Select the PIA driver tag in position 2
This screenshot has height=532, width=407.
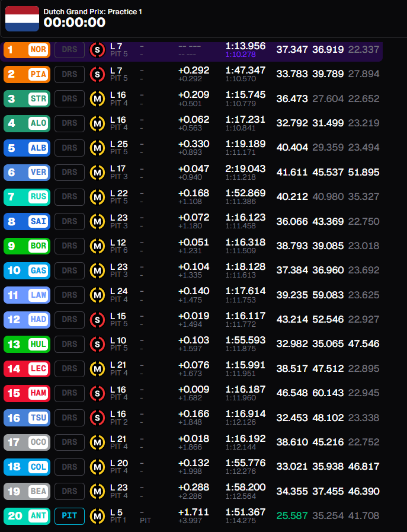coord(27,74)
